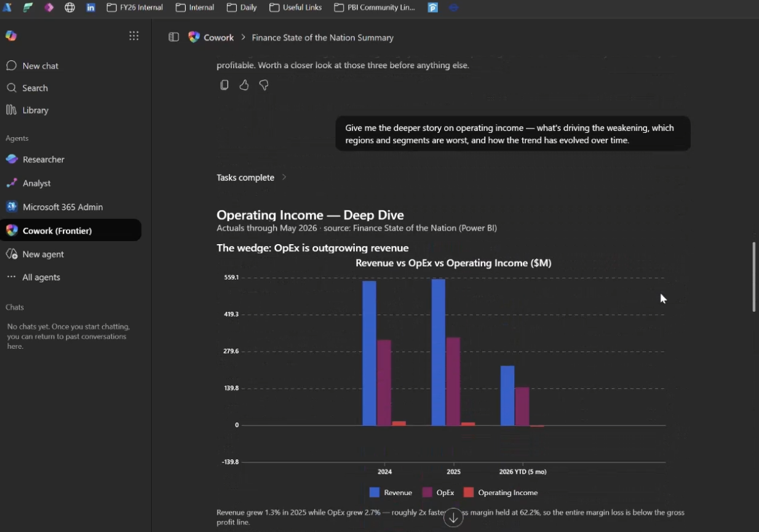Click the first blue X bookmark icon

pos(7,7)
